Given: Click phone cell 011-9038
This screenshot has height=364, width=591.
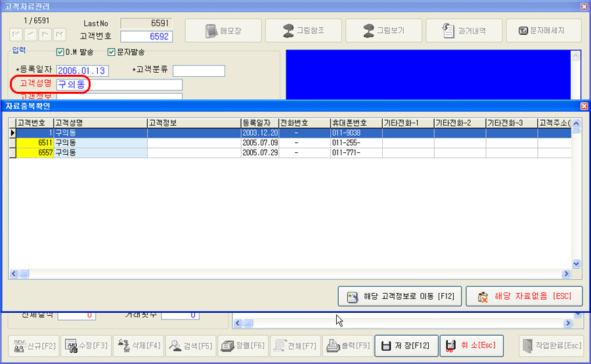Looking at the screenshot, I should (x=356, y=133).
